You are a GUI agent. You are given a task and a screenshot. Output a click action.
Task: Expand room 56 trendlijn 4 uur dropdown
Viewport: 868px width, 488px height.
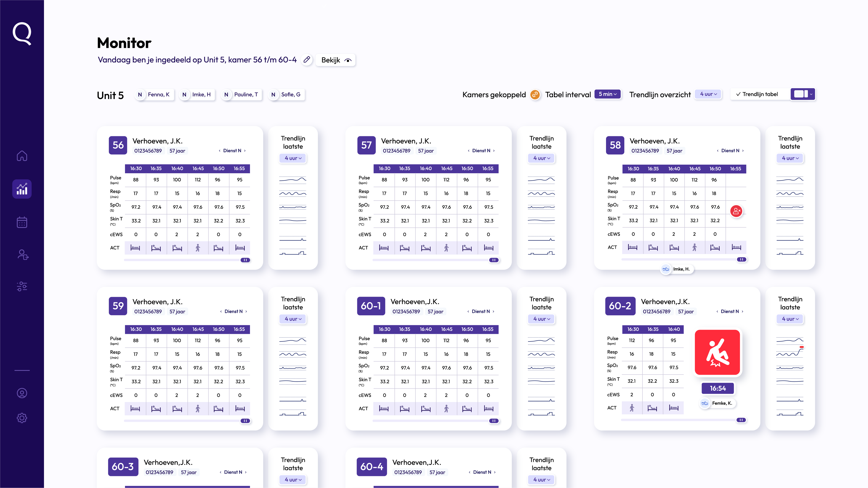pos(293,158)
